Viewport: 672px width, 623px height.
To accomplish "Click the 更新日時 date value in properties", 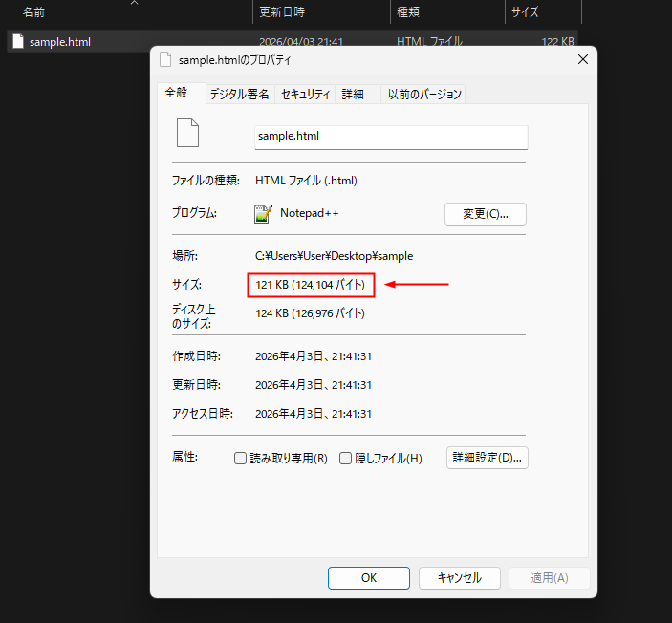I will coord(314,385).
